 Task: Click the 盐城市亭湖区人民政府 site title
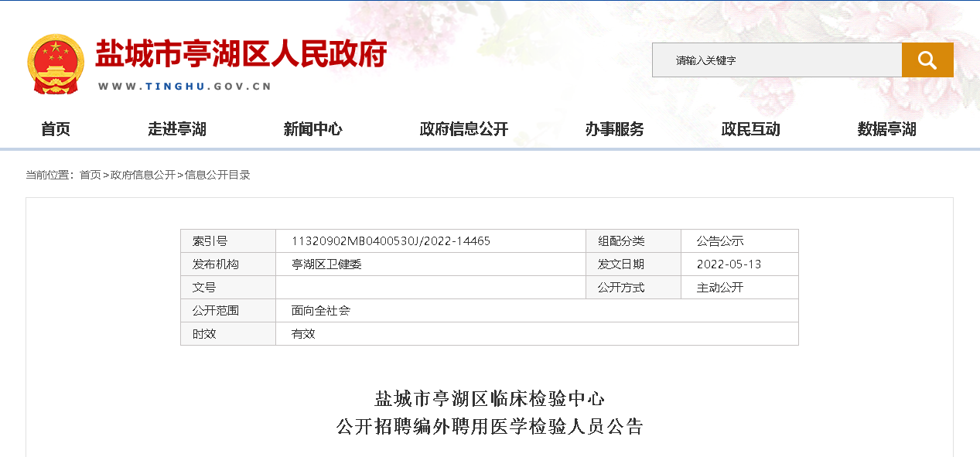(x=241, y=54)
